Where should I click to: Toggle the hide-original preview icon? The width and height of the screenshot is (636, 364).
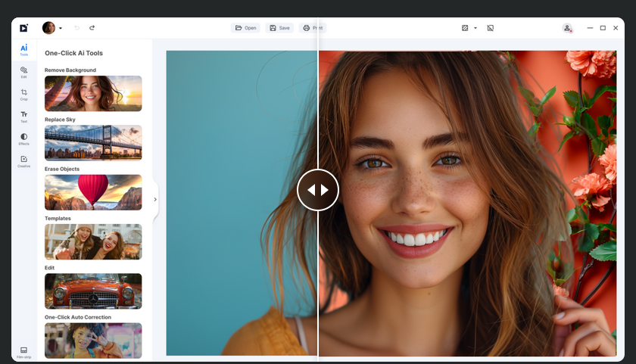click(490, 28)
